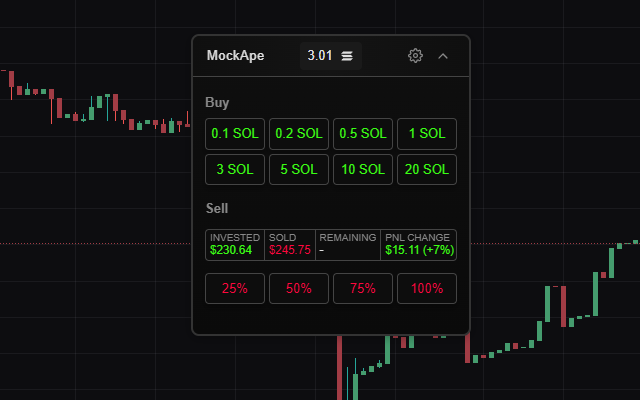Open MockApe settings gear icon
This screenshot has height=400, width=640.
[x=416, y=56]
